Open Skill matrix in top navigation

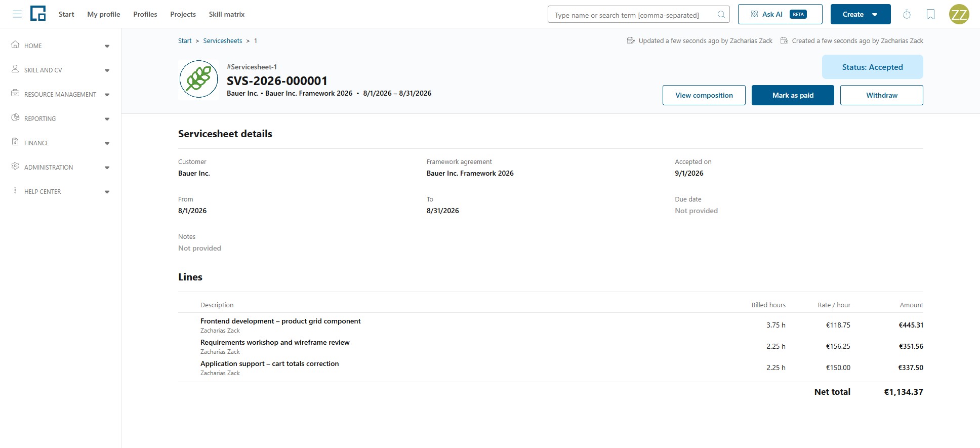[x=227, y=14]
